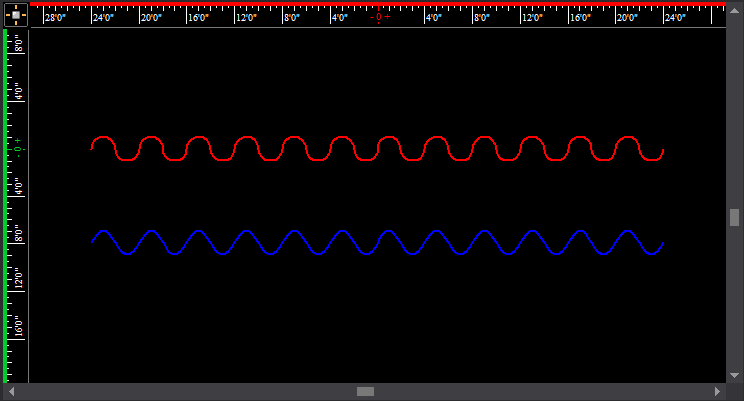Click the vertical scrollbar thumb
This screenshot has height=401, width=744.
[734, 217]
